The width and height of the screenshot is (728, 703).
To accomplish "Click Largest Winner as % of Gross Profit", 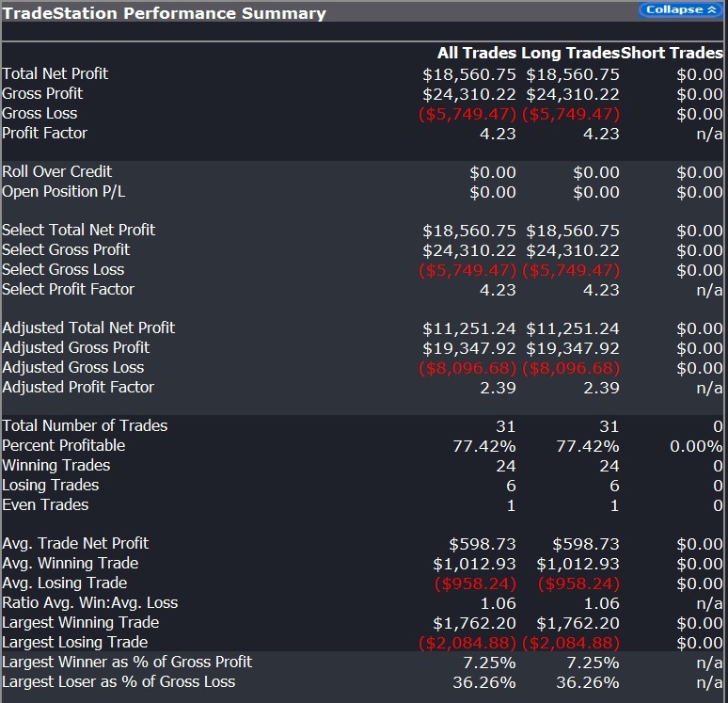I will (x=127, y=662).
